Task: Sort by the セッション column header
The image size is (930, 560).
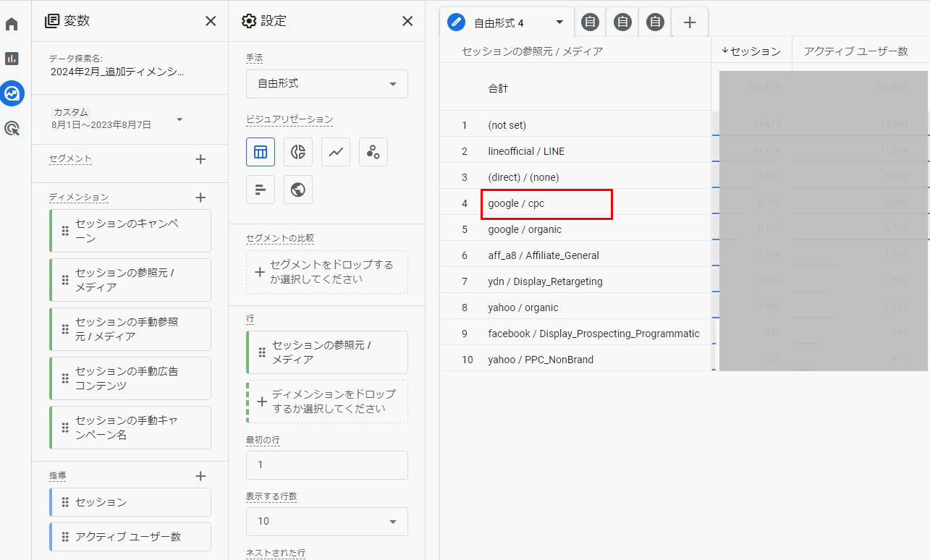Action: (751, 51)
